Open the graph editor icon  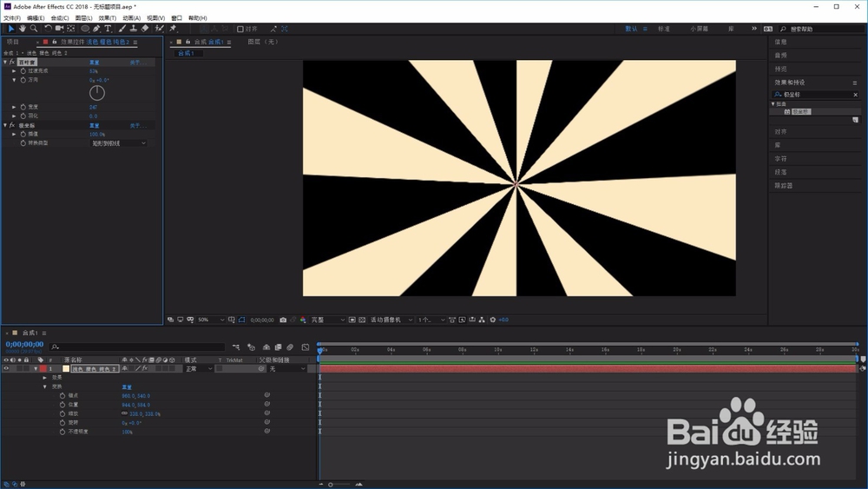click(x=305, y=347)
